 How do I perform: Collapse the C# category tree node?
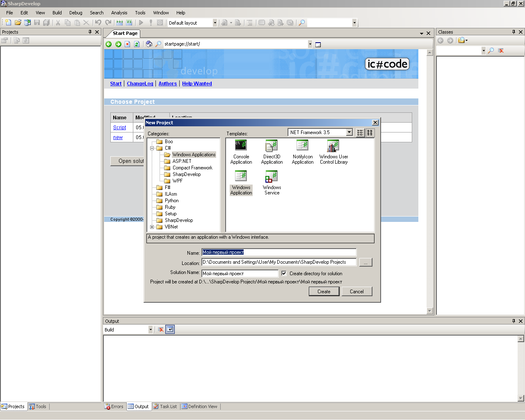pos(152,148)
